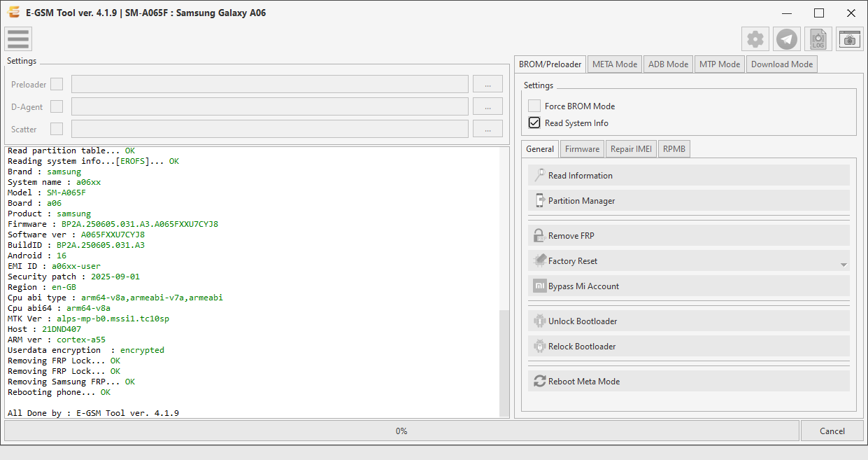Click Remove FRP button
Viewport: 868px width, 460px height.
[689, 235]
